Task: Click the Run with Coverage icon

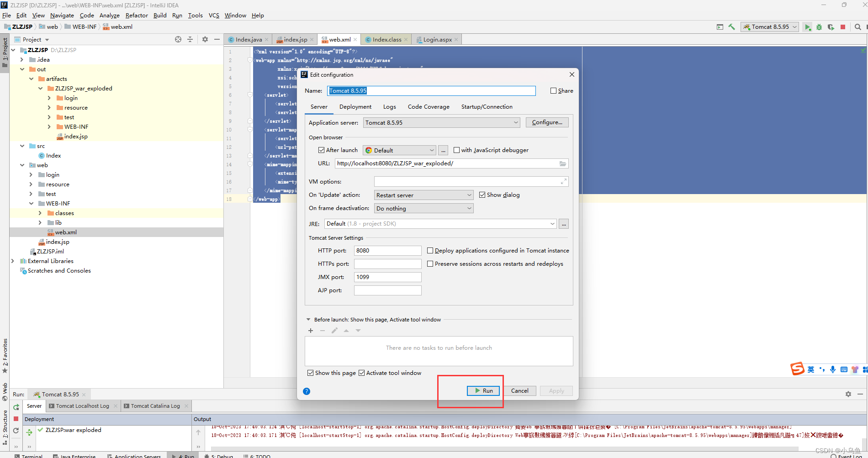Action: coord(831,27)
